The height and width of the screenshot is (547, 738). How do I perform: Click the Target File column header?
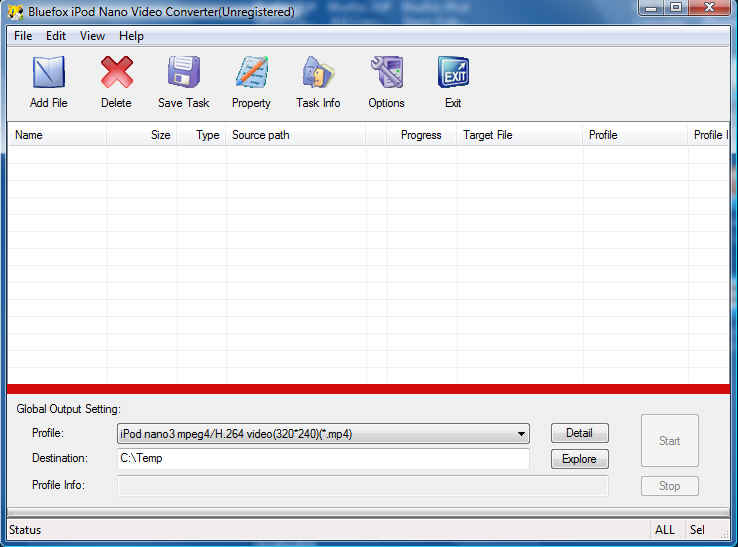coord(520,135)
